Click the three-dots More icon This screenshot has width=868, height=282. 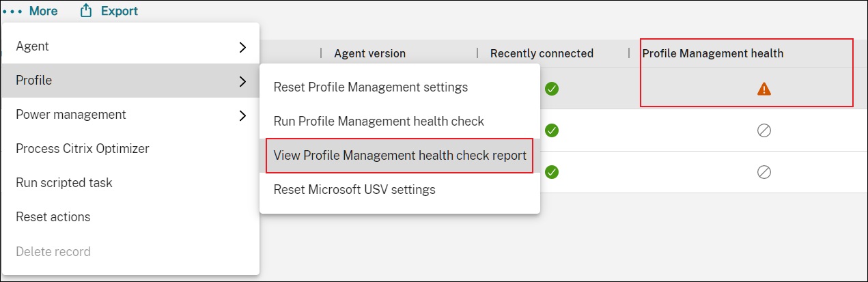click(13, 12)
